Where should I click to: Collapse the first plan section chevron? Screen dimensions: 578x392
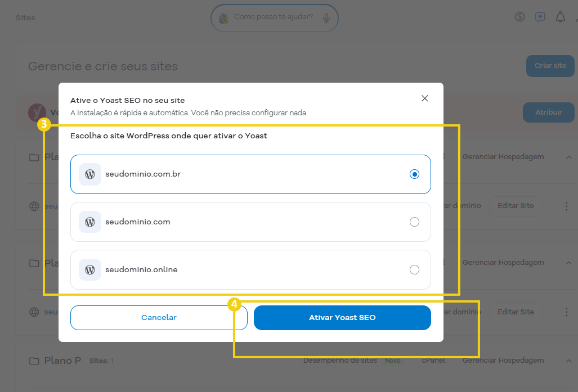[x=569, y=157]
